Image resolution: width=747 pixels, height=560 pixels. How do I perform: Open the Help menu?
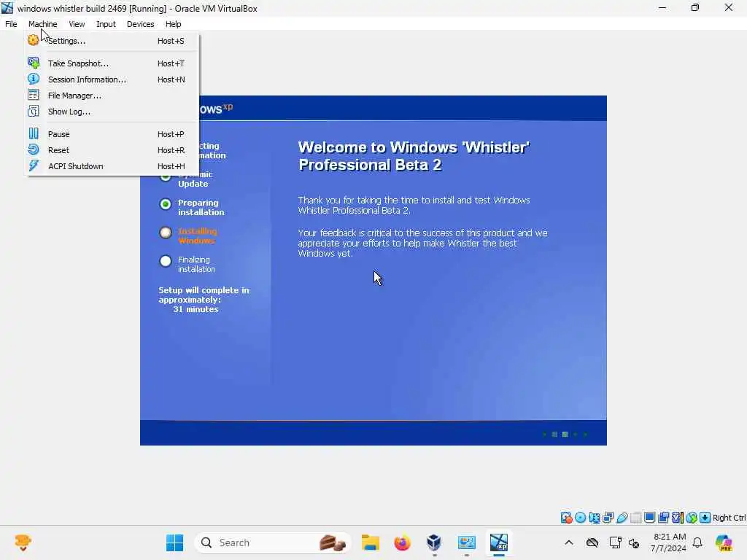coord(174,24)
